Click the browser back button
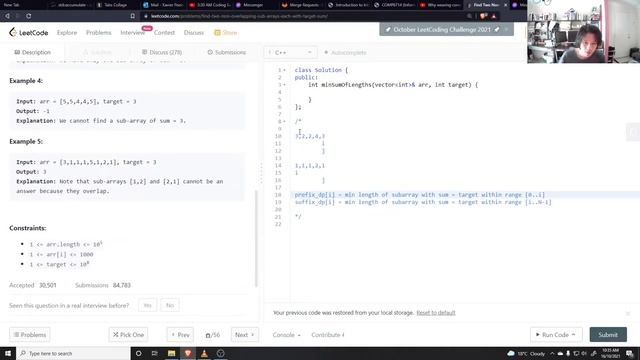The image size is (640, 360). [x=7, y=16]
